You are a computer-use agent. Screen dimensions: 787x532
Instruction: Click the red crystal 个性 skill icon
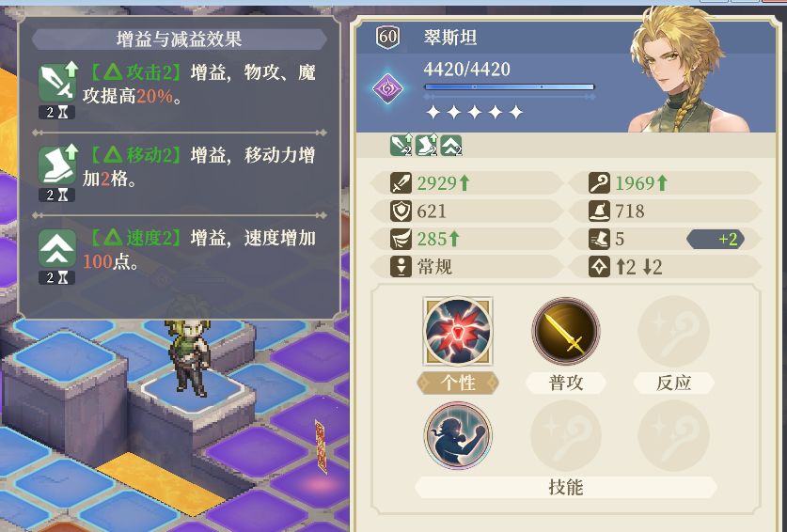point(458,331)
